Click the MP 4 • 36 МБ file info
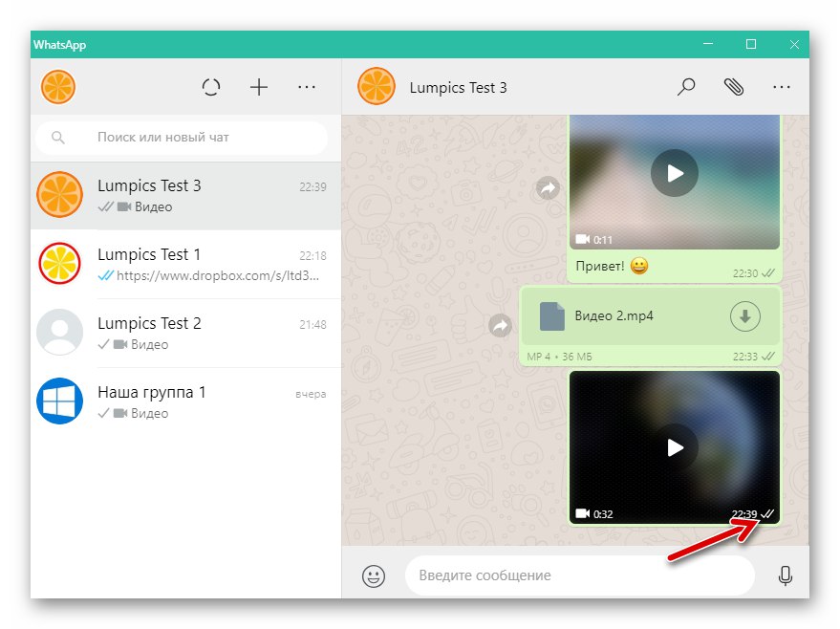 pos(559,357)
